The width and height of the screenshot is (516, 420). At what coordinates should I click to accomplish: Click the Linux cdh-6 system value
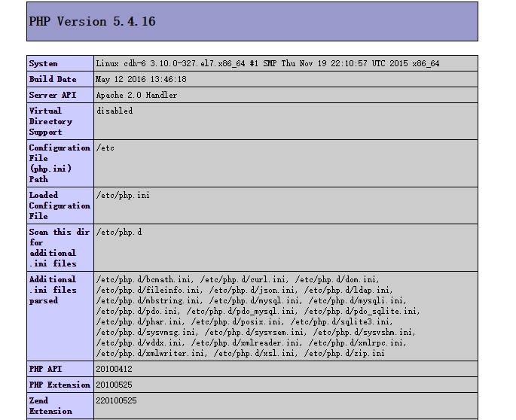click(267, 63)
